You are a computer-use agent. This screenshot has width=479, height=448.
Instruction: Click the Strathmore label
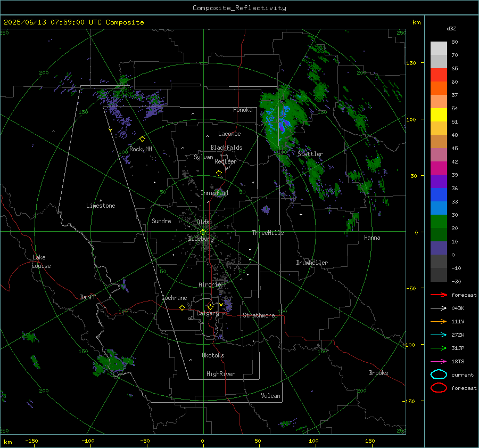pos(259,315)
